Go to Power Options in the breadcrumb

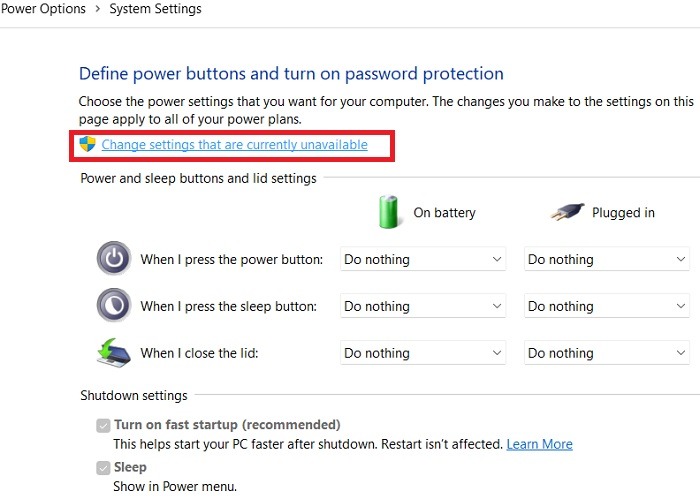[x=43, y=8]
